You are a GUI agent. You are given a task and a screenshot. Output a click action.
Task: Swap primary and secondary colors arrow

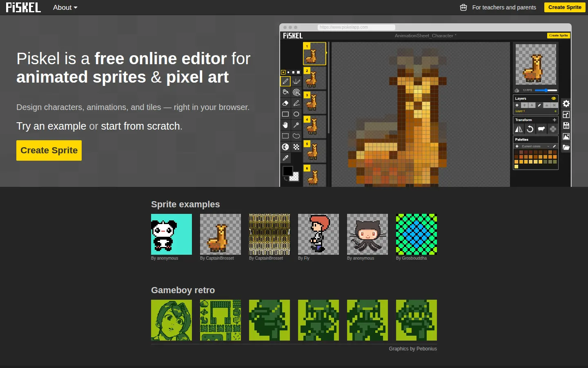pos(285,179)
